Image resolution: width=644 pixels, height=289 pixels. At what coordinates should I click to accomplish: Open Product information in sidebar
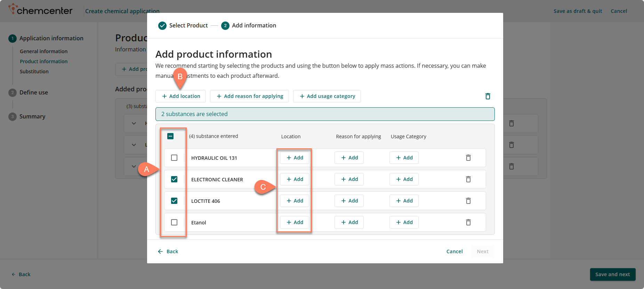(x=43, y=61)
